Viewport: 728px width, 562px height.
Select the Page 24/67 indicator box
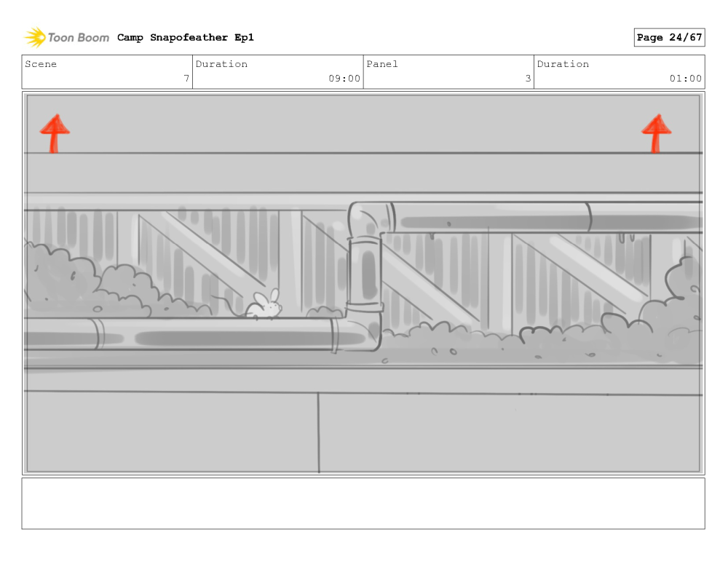(669, 37)
